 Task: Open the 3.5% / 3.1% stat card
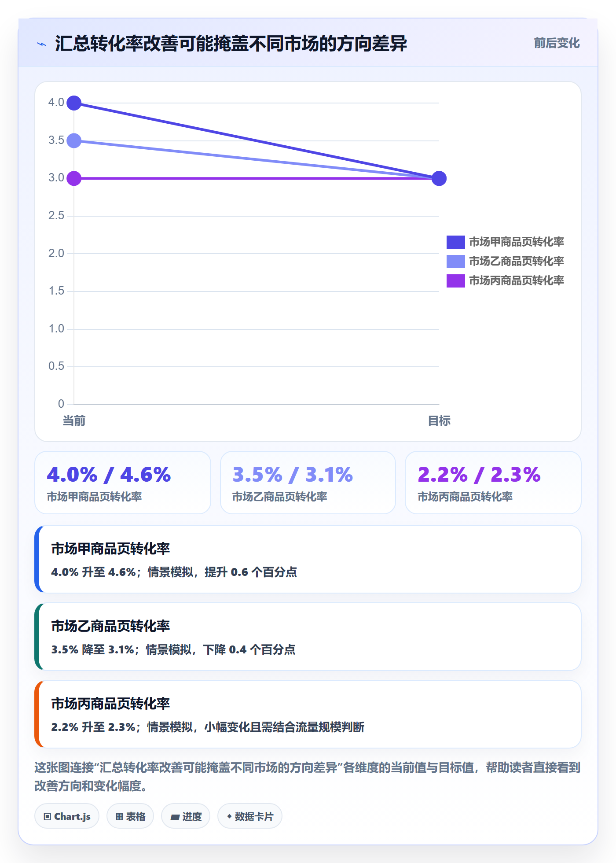point(308,483)
